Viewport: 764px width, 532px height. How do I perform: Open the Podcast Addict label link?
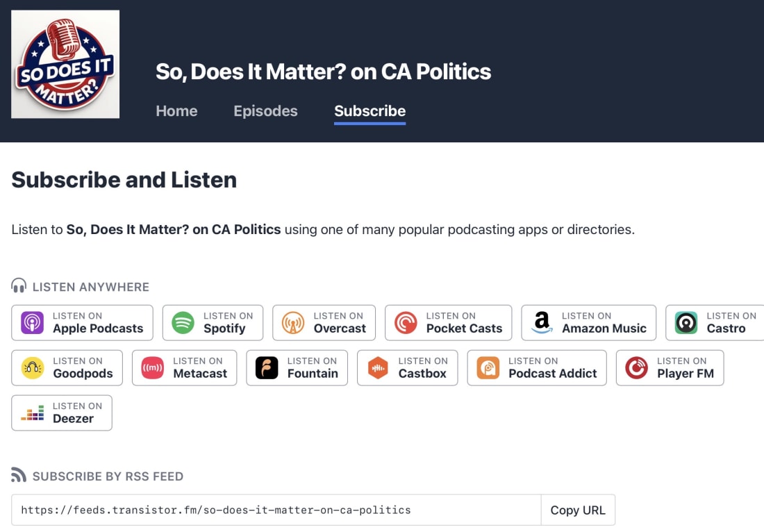[553, 373]
